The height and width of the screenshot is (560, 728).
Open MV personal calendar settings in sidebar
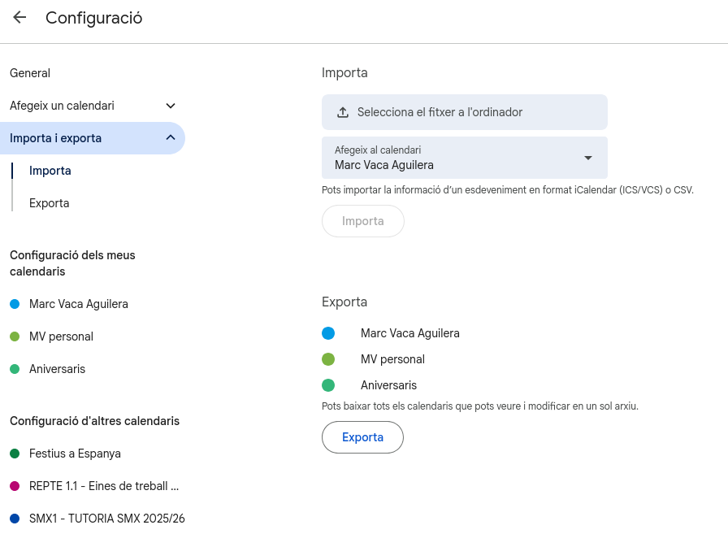tap(61, 336)
